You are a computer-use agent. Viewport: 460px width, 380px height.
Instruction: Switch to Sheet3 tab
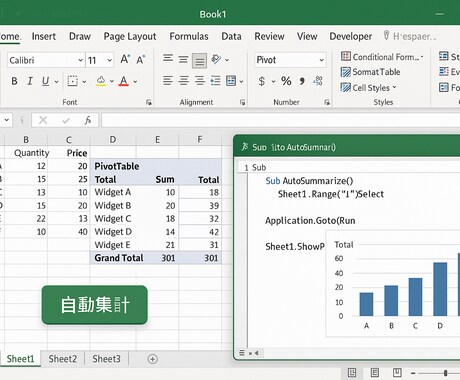(106, 359)
